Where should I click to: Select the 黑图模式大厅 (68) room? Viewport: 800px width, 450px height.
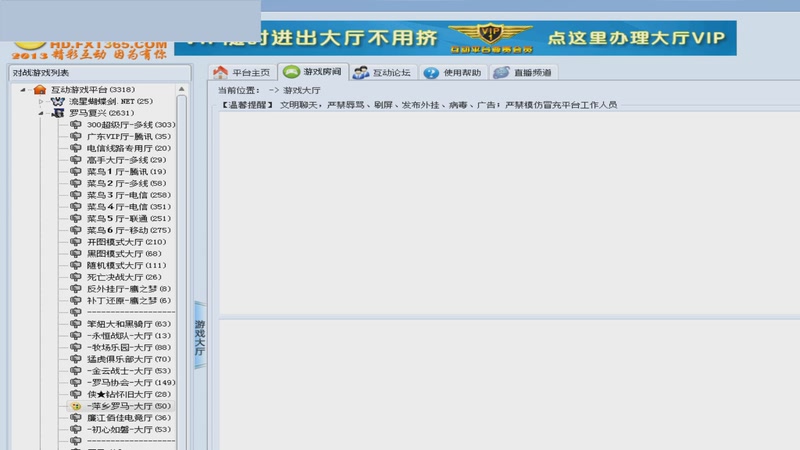tap(124, 254)
